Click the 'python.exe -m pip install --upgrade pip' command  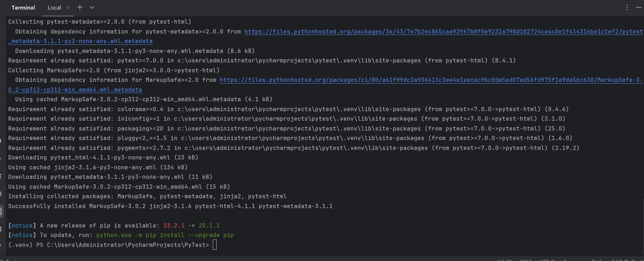165,235
